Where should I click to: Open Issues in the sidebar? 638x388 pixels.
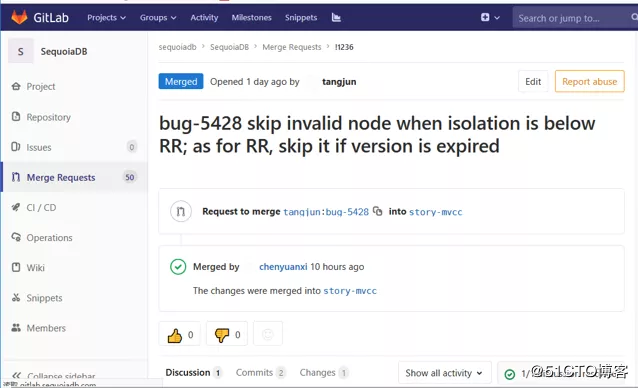tap(39, 147)
